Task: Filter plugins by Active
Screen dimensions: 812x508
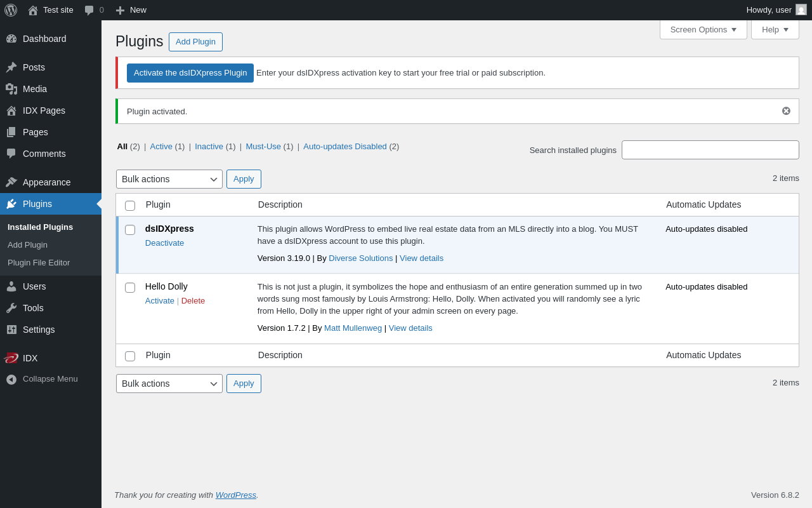Action: [161, 146]
